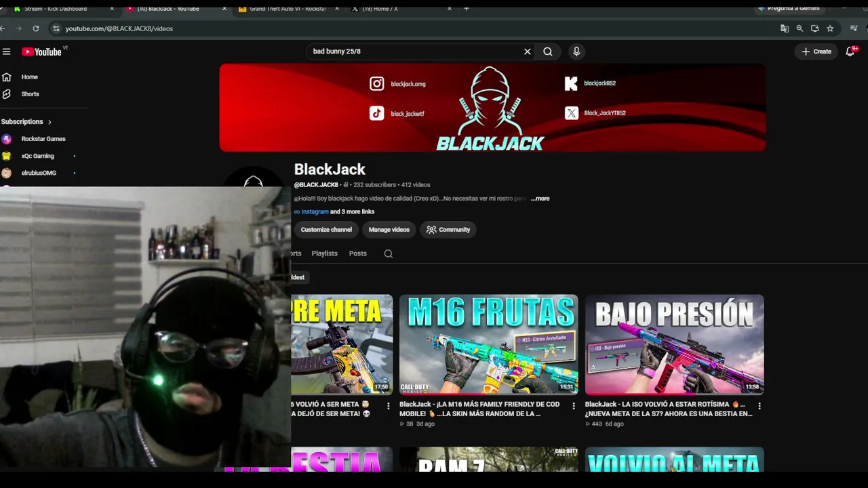Open the 'VOLVIÓ AL META' video thumbnail
Viewport: 868px width, 488px height.
(675, 460)
